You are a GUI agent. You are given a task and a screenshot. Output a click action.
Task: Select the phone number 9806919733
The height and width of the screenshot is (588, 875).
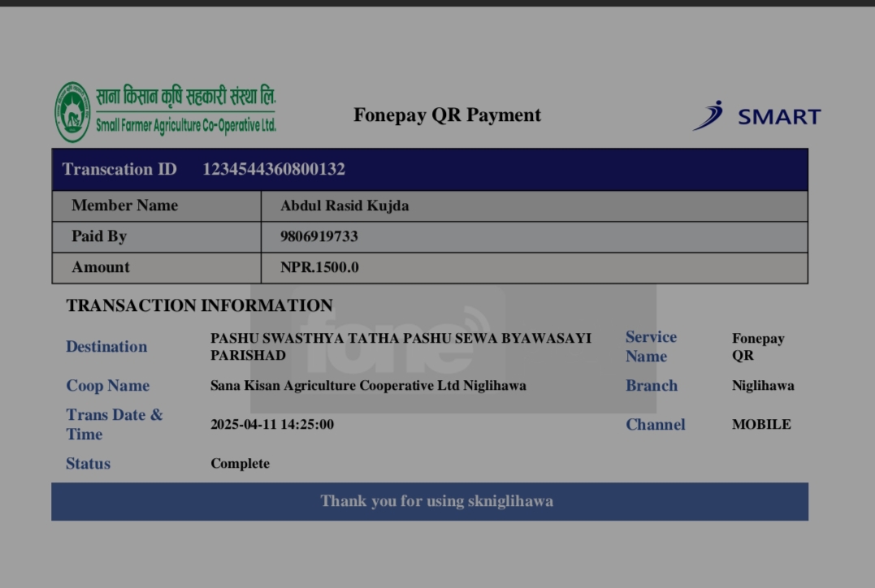[x=318, y=236]
